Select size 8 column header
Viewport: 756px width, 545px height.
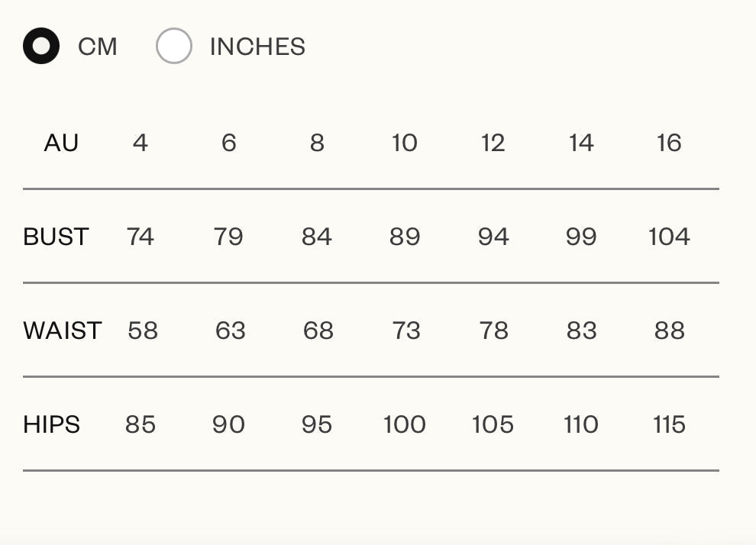317,143
